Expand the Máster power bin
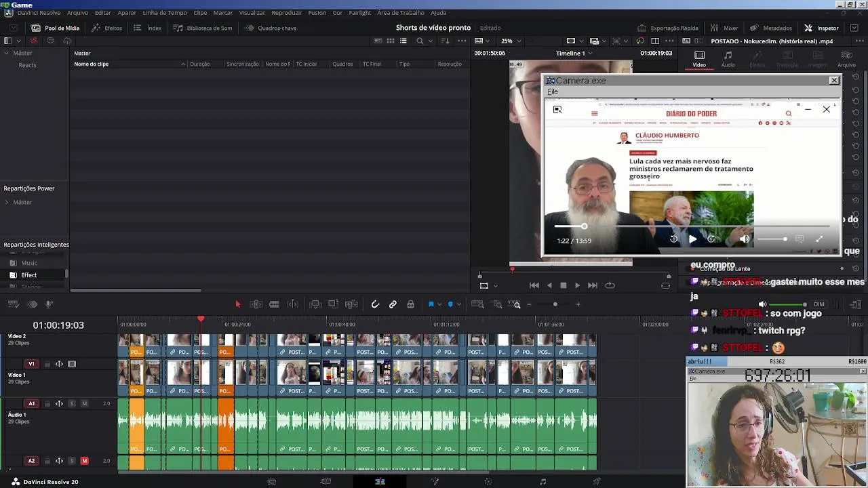This screenshot has height=488, width=868. tap(6, 202)
